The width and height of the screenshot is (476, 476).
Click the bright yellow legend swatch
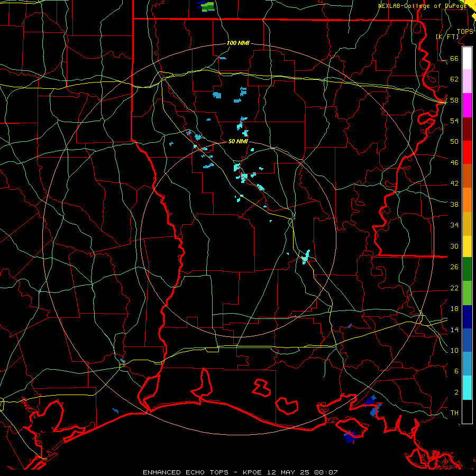click(467, 246)
